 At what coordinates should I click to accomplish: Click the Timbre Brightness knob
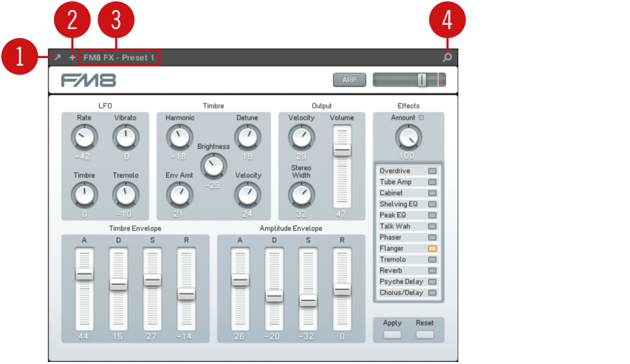[x=213, y=165]
